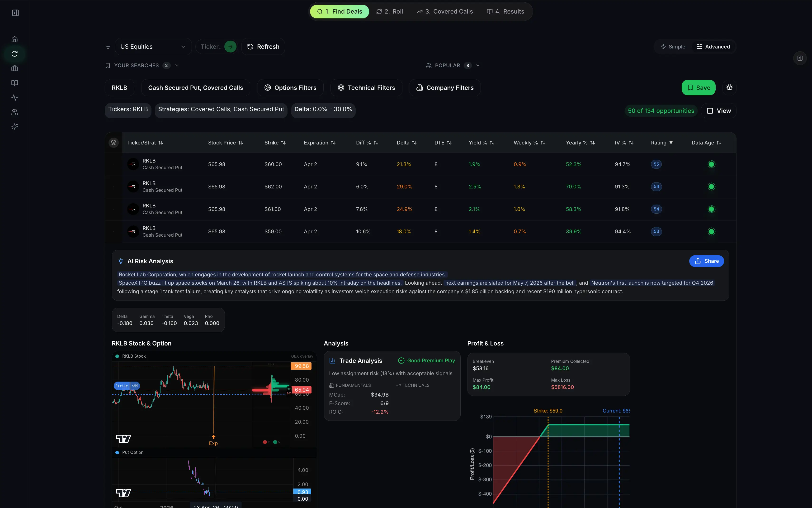812x508 pixels.
Task: Share the AI Risk Analysis
Action: [706, 261]
